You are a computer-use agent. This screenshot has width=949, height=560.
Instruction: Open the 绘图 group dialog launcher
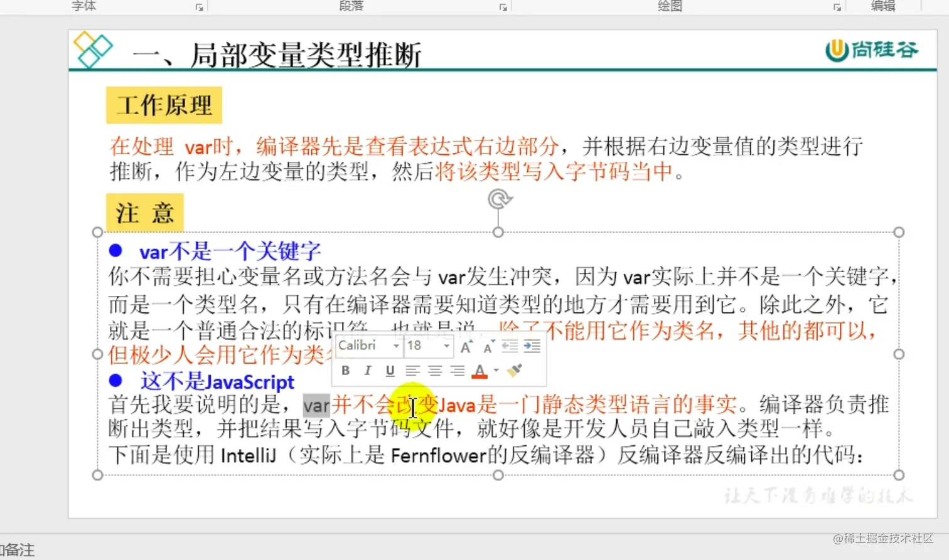click(x=837, y=7)
